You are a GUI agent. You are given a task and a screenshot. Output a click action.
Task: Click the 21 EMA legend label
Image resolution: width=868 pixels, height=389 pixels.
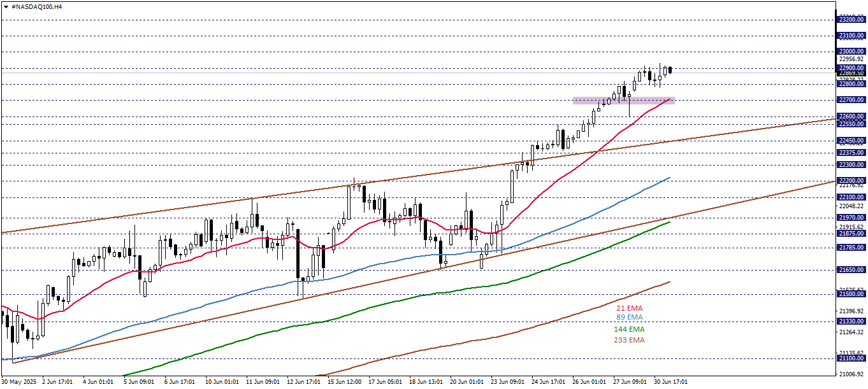[629, 308]
